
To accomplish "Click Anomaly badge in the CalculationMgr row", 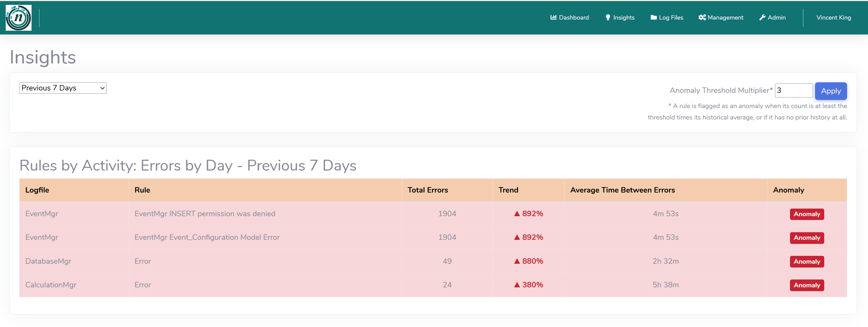I will [x=807, y=285].
